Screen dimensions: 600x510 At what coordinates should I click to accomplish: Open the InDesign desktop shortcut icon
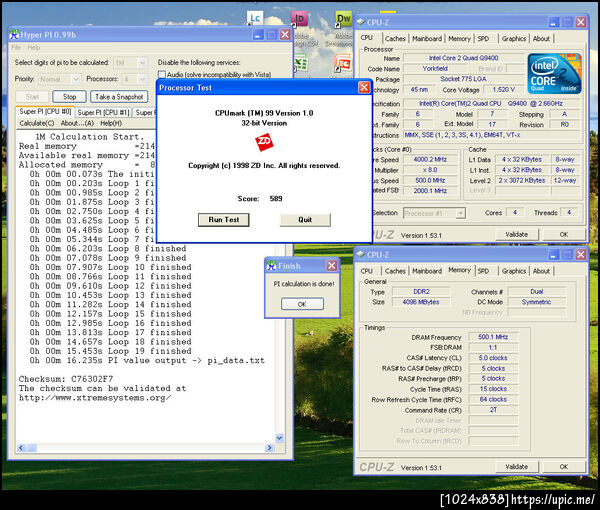tap(299, 18)
